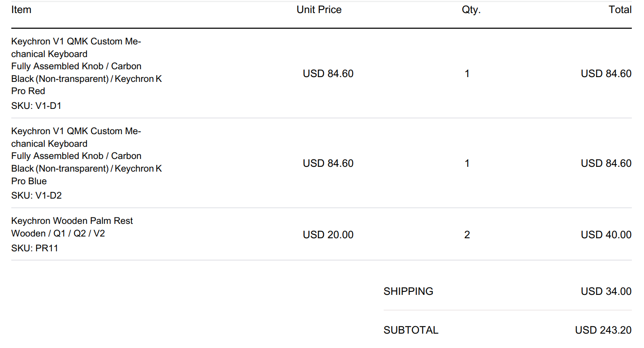Screen dimensions: 644x348
Task: Select the "SKU: V1-D2" text
Action: [37, 195]
